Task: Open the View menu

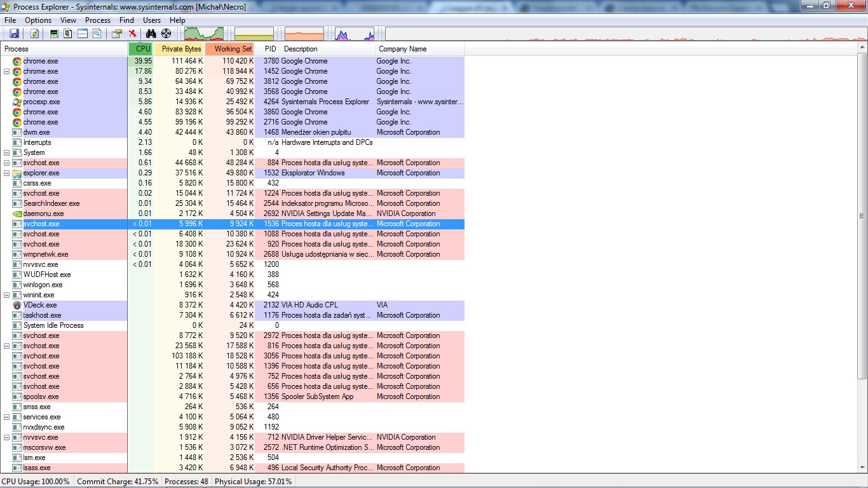Action: tap(69, 20)
